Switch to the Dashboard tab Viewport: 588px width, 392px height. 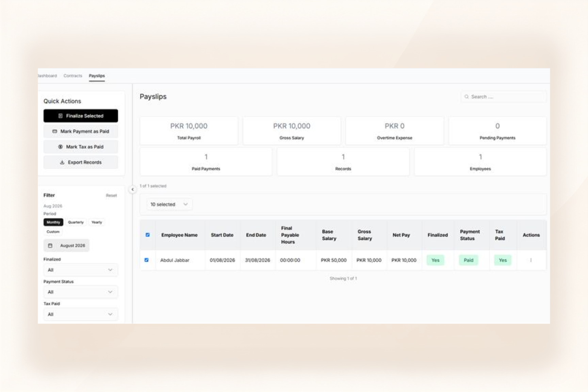coord(47,76)
